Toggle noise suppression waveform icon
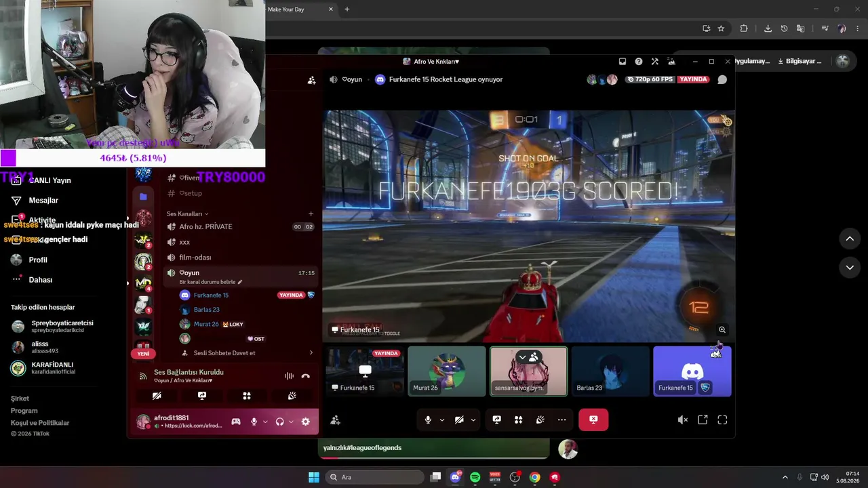Viewport: 868px width, 488px height. tap(289, 376)
